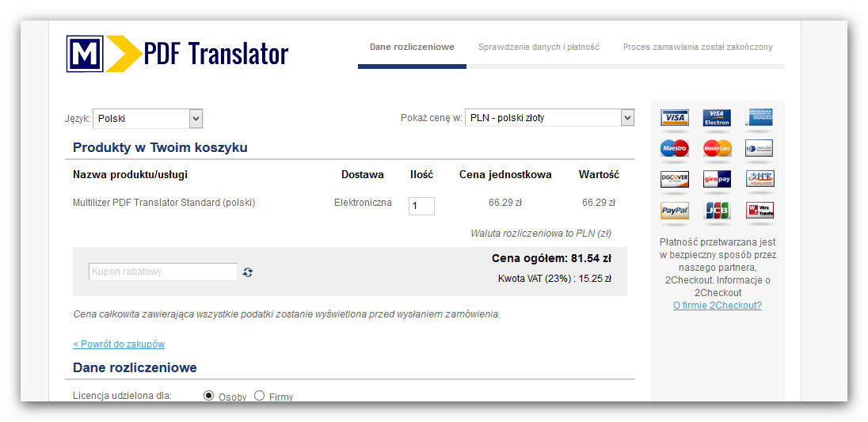Click the JCB payment icon

click(717, 211)
